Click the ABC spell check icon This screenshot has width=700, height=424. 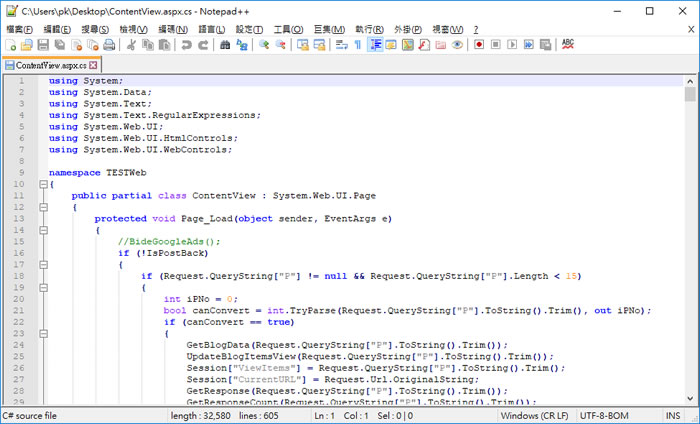click(567, 45)
